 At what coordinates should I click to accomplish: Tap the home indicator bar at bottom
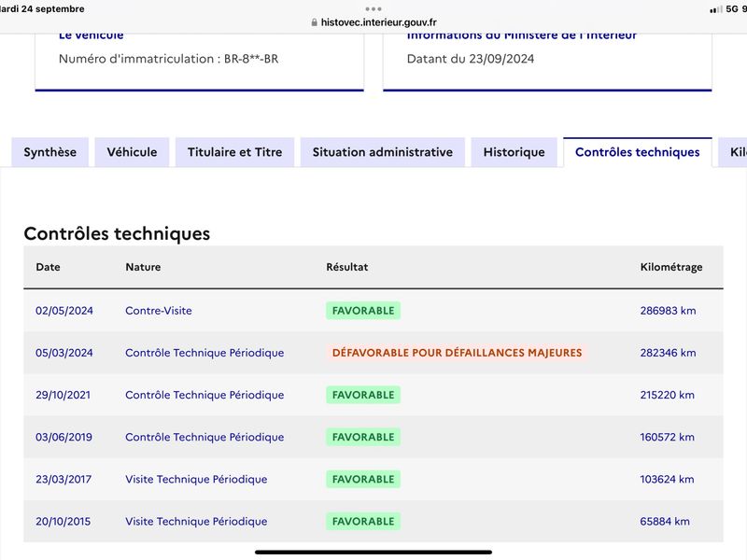point(373,553)
